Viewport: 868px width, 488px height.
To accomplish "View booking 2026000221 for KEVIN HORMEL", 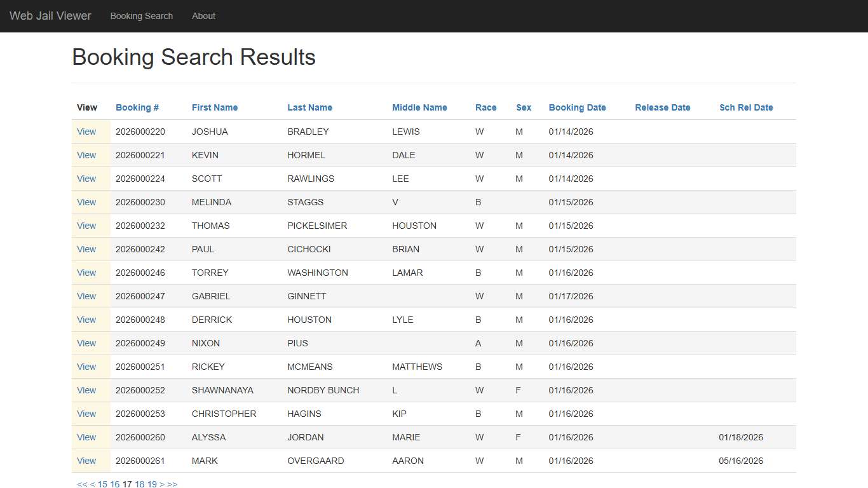I will [86, 155].
